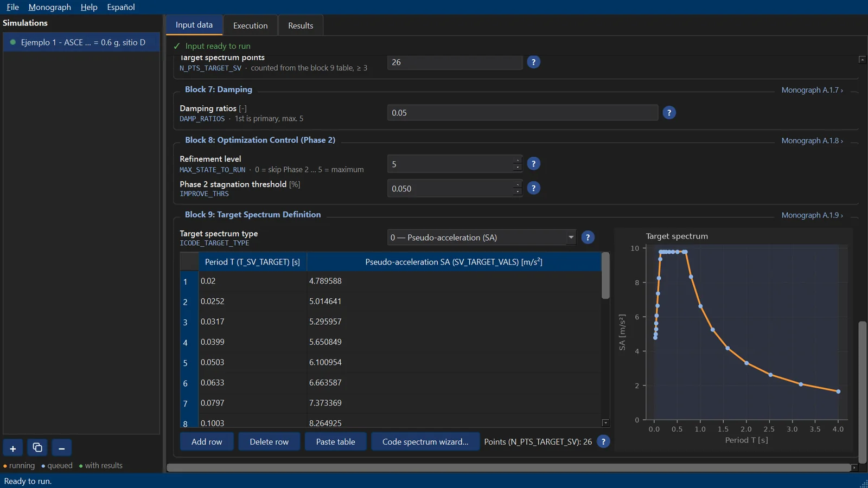Click the table scroll-down arrow

pyautogui.click(x=605, y=423)
